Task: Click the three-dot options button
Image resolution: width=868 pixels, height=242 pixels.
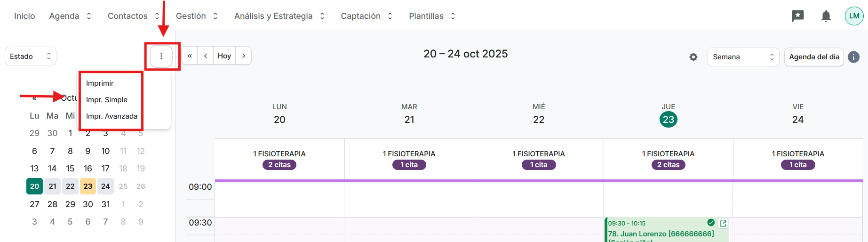Action: coord(161,56)
